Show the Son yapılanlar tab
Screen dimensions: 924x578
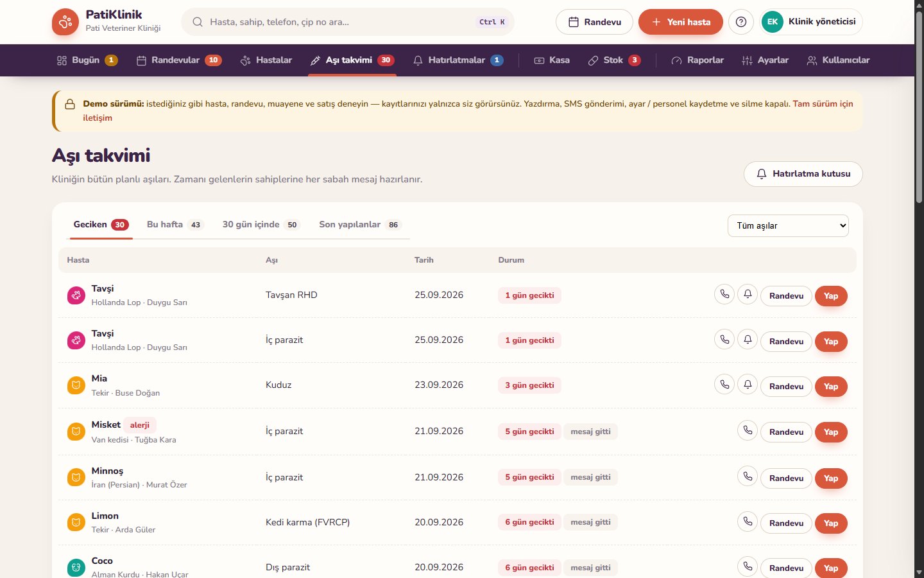[x=359, y=225]
